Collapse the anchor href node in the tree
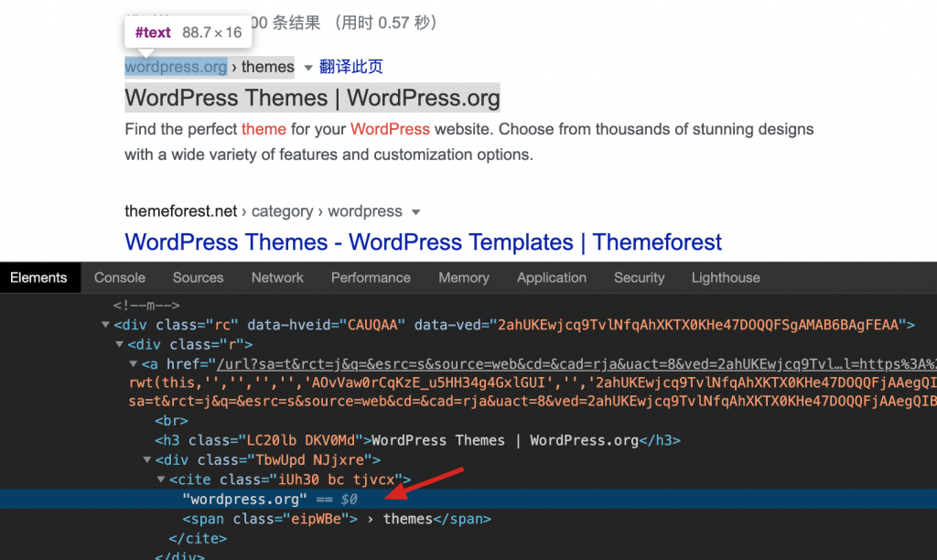 pyautogui.click(x=134, y=364)
